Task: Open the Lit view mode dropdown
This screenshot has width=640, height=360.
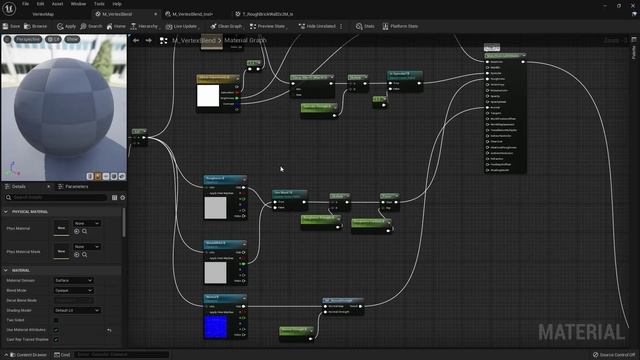Action: coord(53,39)
